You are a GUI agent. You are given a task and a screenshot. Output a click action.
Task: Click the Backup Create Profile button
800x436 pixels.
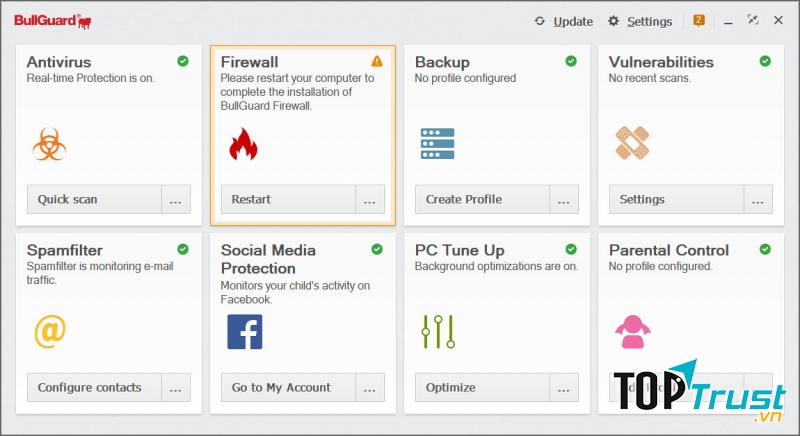[x=482, y=199]
